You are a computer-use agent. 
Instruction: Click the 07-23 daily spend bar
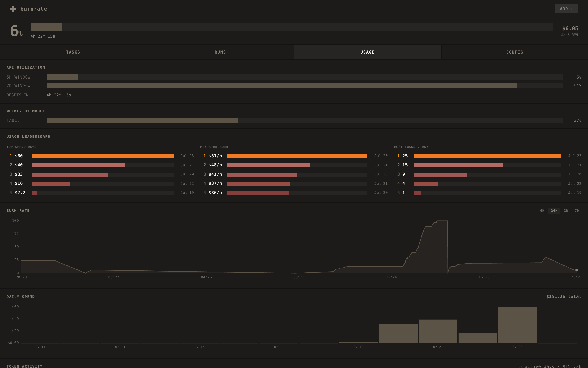coord(517,325)
